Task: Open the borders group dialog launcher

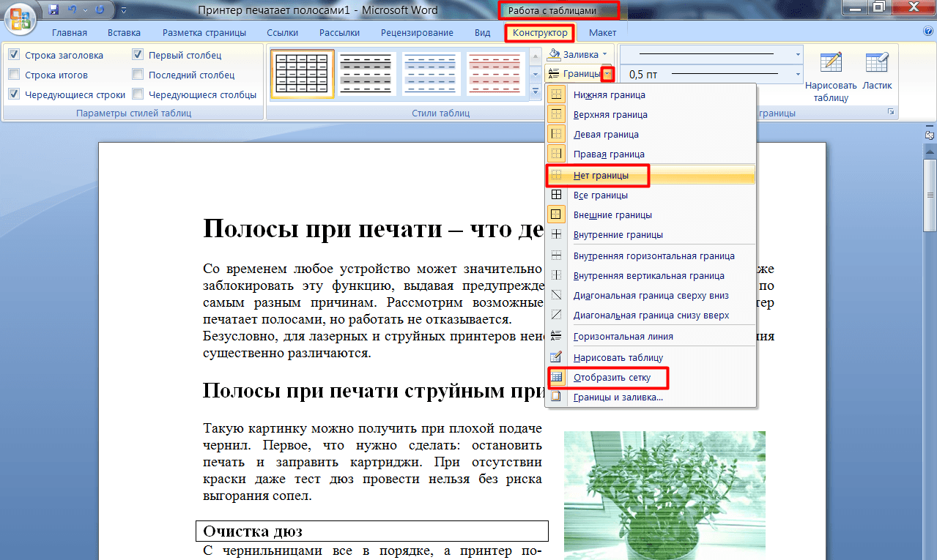Action: (x=891, y=112)
